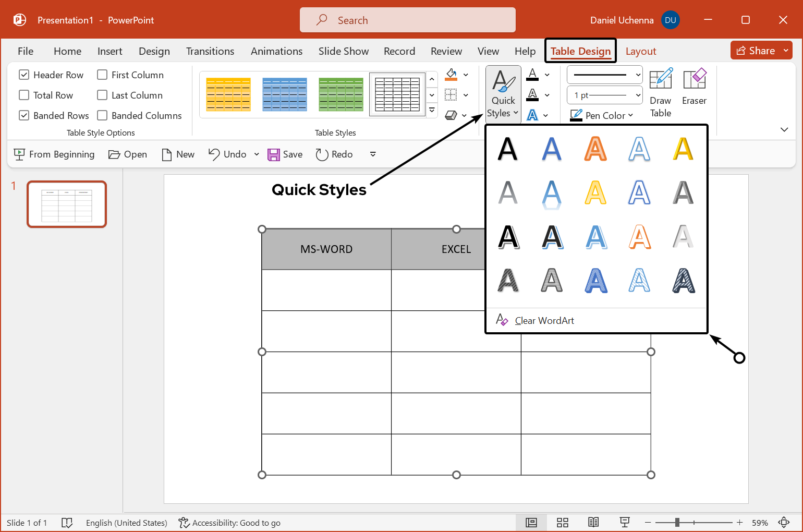Open the Insert ribbon tab

pos(110,51)
